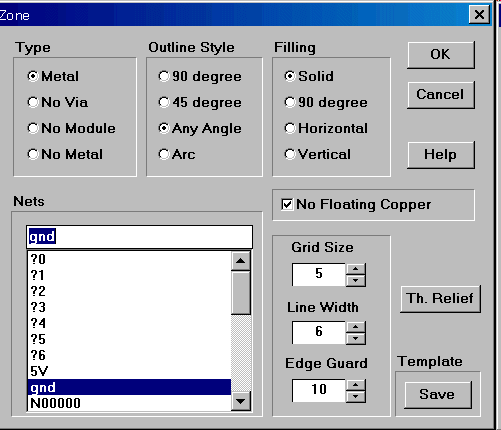Viewport: 501px width, 430px height.
Task: Toggle the No Floating Copper checkbox
Action: click(x=287, y=204)
